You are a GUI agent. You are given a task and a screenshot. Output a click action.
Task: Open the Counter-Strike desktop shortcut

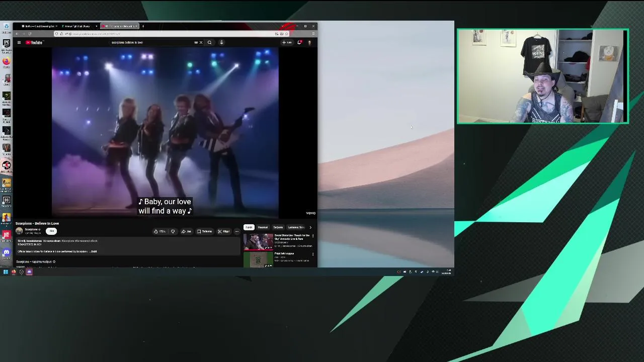[7, 184]
